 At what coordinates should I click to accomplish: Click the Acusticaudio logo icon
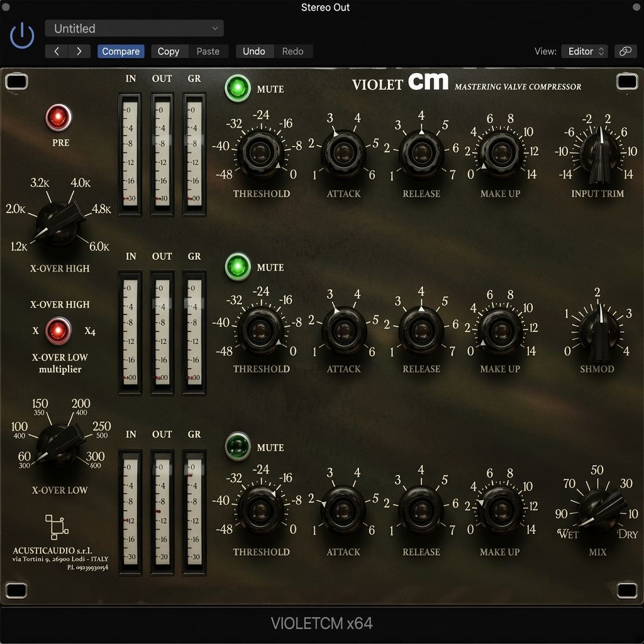[x=57, y=527]
